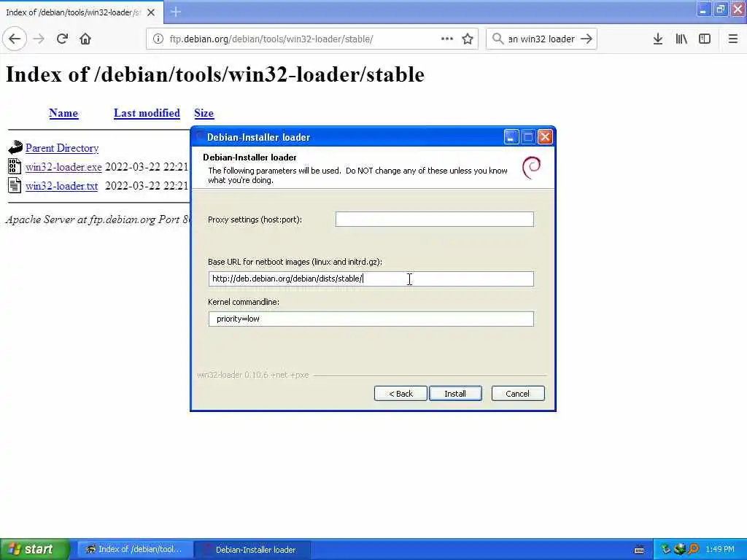The height and width of the screenshot is (560, 747).
Task: Click the search magnifier icon
Action: point(498,39)
